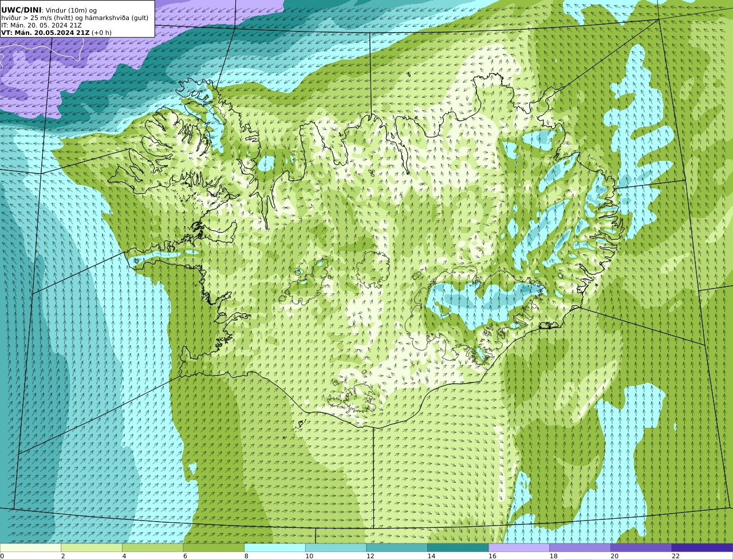Click the legend label '0'

tap(2, 556)
